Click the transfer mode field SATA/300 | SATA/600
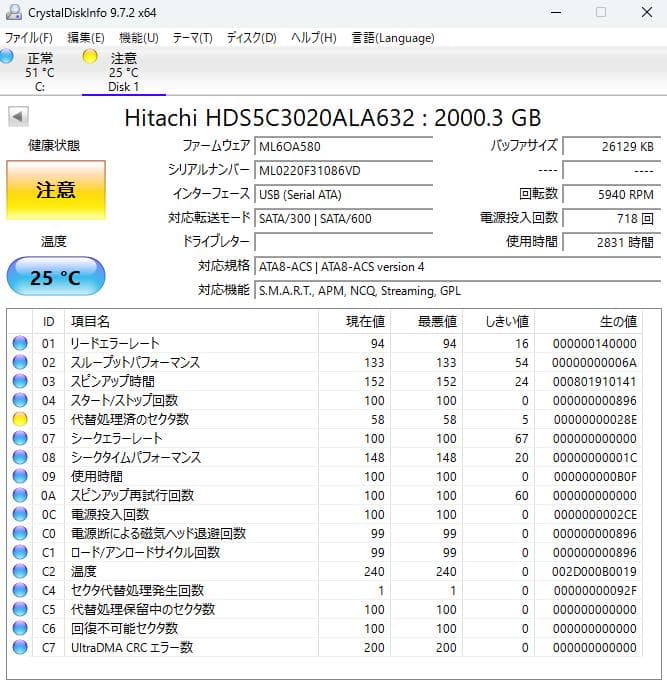Viewport: 667px width, 683px height. pos(344,218)
